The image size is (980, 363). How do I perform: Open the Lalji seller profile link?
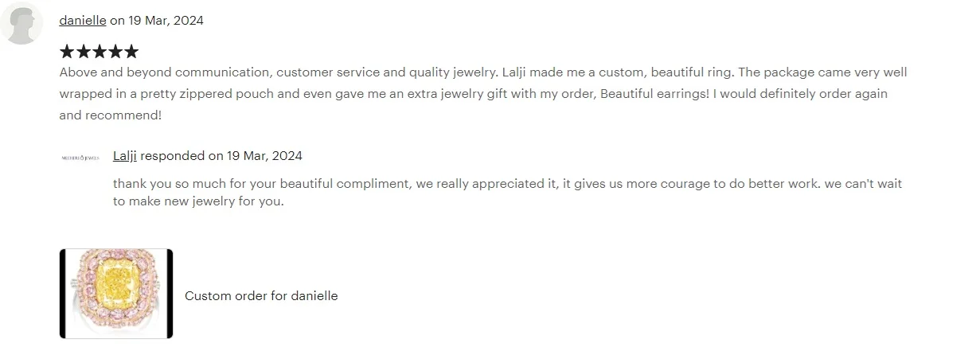pos(125,155)
